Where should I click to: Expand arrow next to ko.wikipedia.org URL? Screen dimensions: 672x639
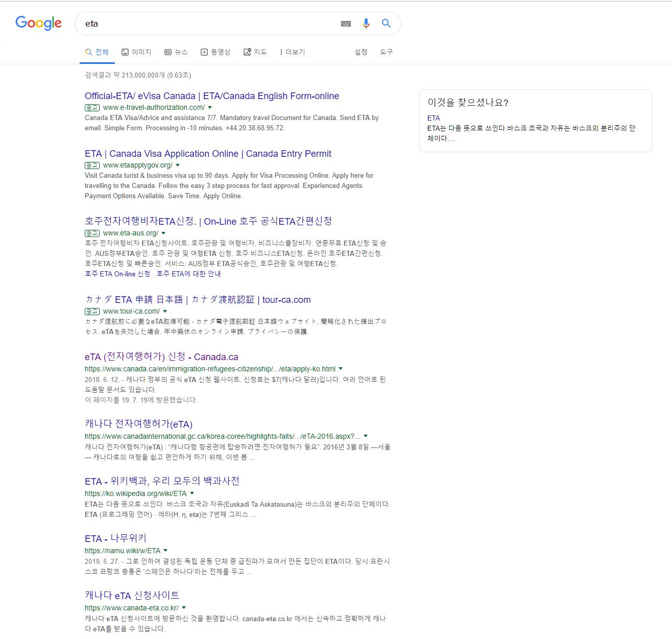192,493
